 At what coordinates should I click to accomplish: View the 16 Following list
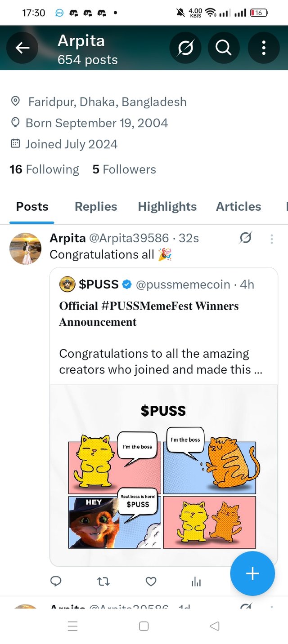[44, 169]
